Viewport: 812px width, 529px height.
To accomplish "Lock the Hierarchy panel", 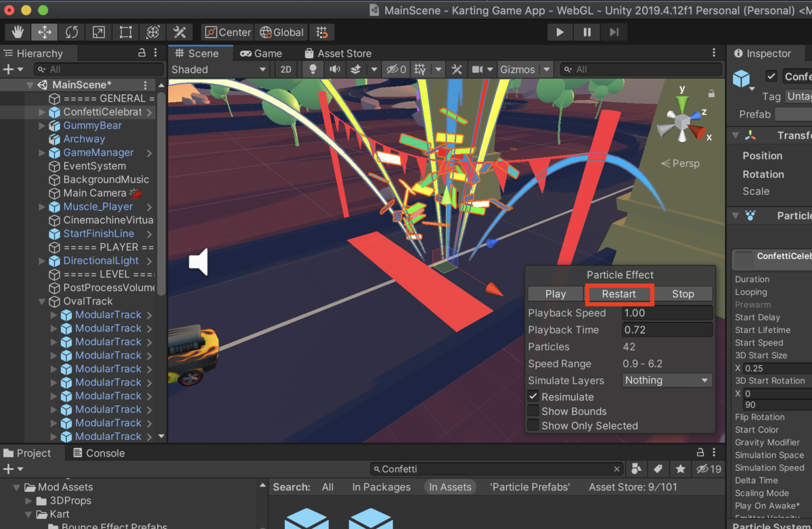I will click(141, 53).
